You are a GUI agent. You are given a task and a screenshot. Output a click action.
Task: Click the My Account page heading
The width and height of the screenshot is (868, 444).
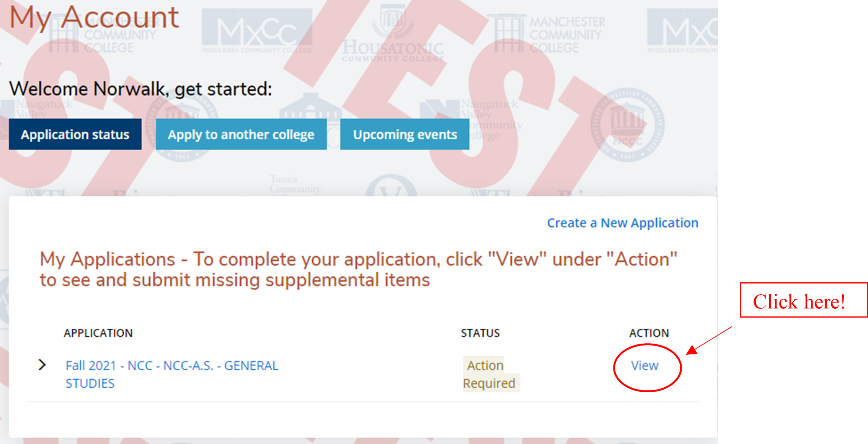point(94,18)
